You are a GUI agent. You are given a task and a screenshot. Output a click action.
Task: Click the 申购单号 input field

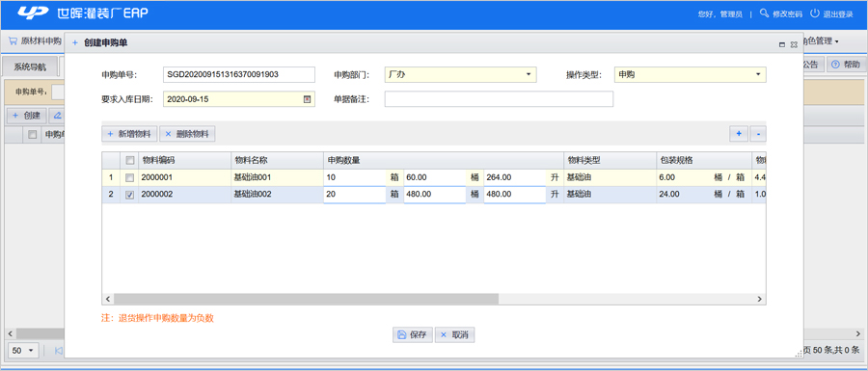click(x=239, y=74)
